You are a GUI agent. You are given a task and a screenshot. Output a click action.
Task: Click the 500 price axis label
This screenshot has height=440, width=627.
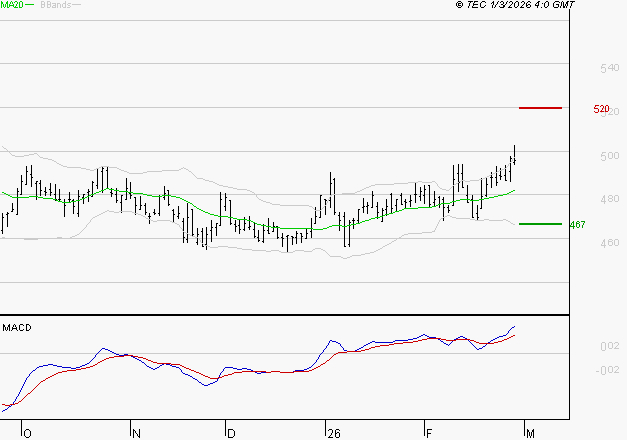coord(609,156)
